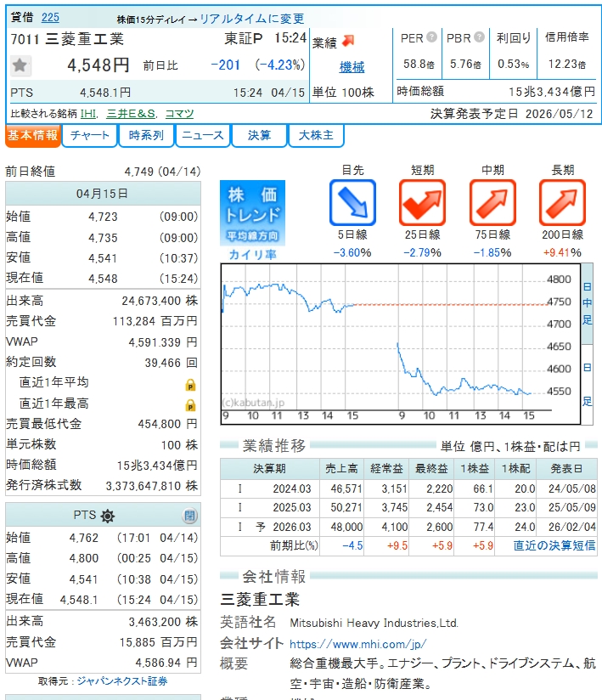This screenshot has height=700, width=602.
Task: Click the PBR help question icon
Action: (x=479, y=37)
